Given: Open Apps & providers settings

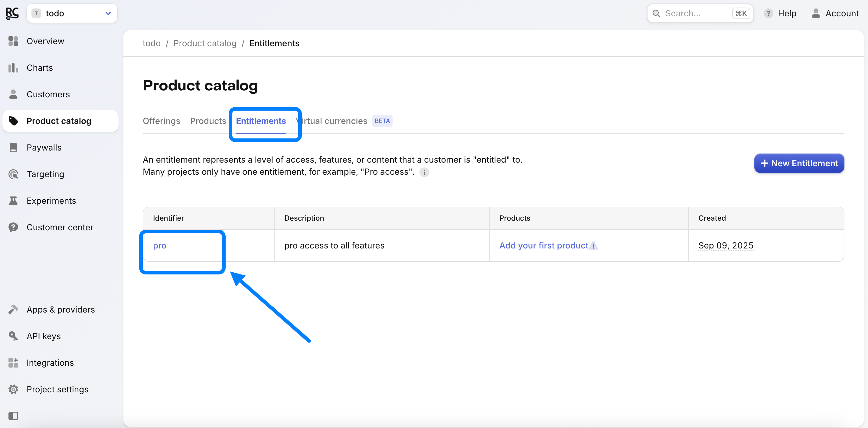Looking at the screenshot, I should [x=60, y=310].
